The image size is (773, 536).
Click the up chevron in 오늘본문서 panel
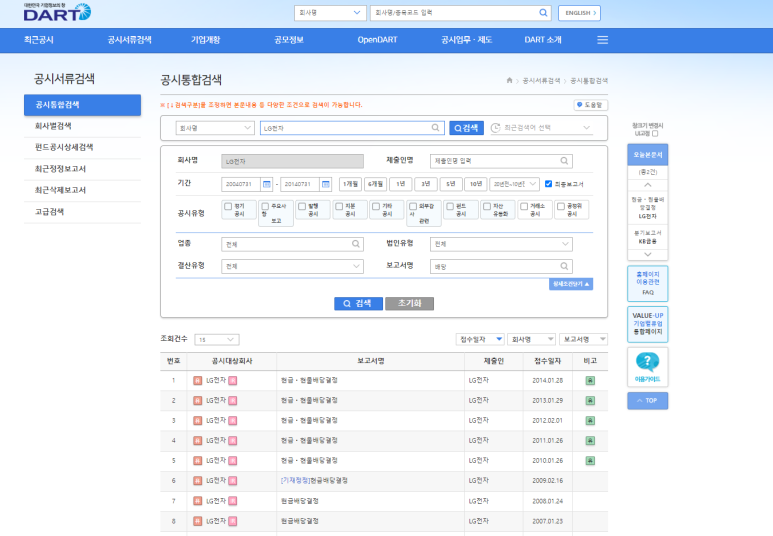click(648, 184)
